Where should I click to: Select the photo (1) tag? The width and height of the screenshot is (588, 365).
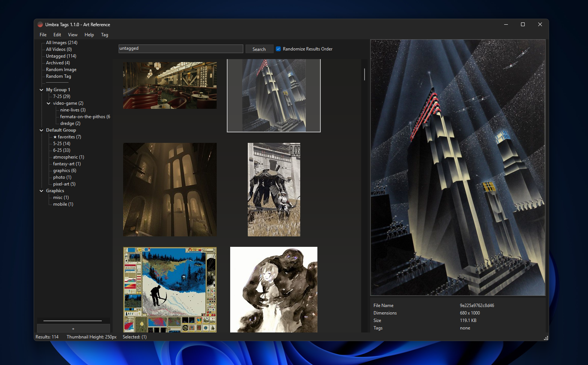(62, 177)
